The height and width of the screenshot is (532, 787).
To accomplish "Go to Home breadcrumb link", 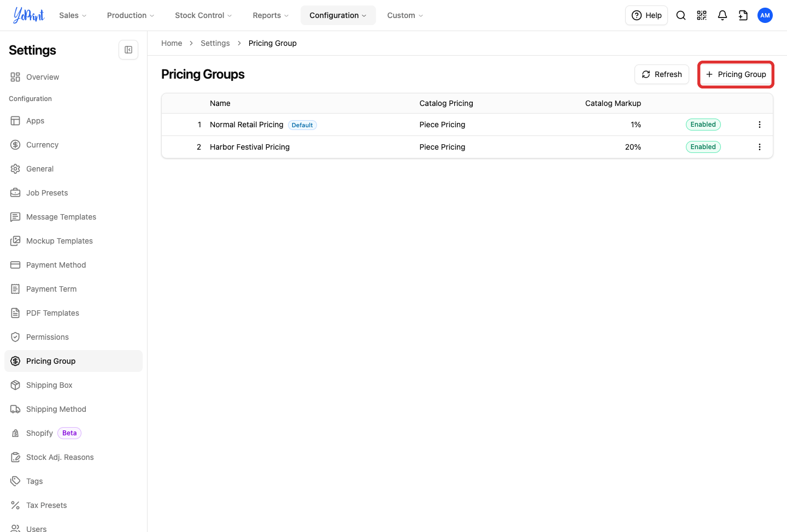I will [172, 43].
